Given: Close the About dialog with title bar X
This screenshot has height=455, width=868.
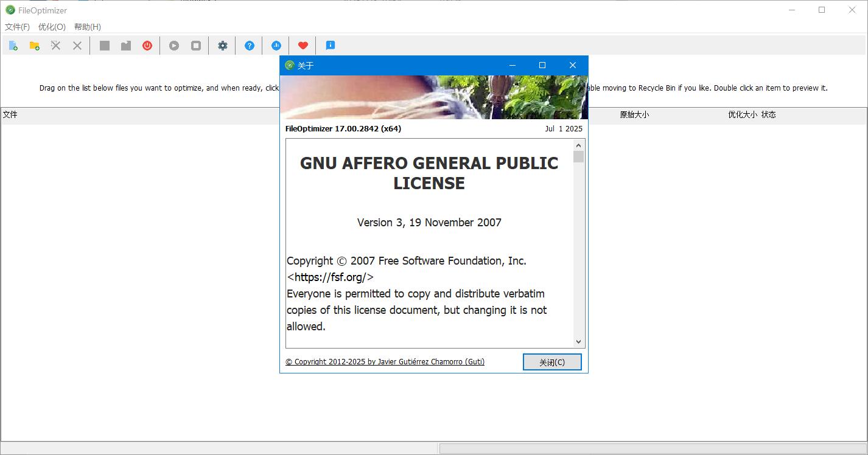Looking at the screenshot, I should (572, 65).
